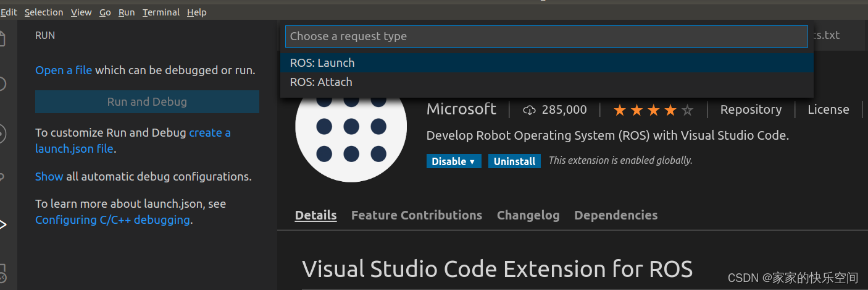Screen dimensions: 868x290
Task: Open the extension License link
Action: pyautogui.click(x=828, y=109)
